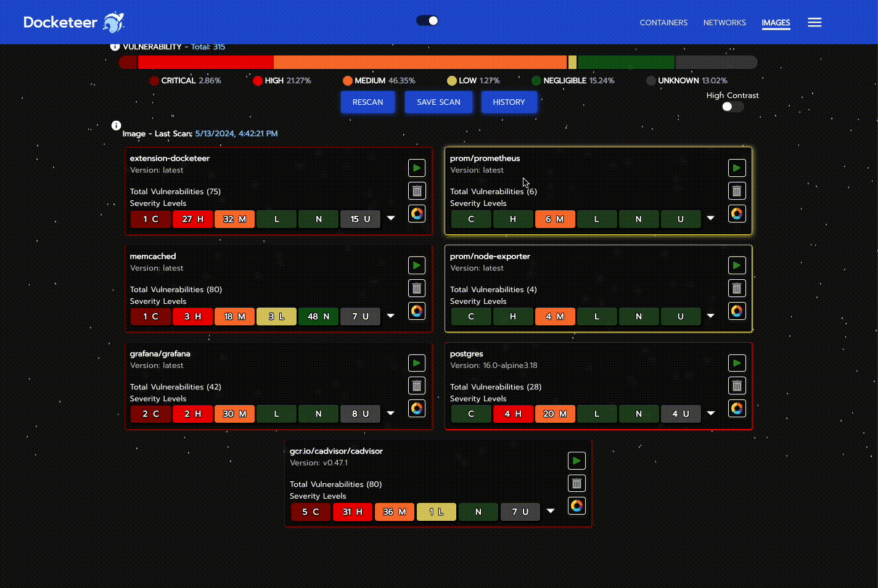Expand severity details for prom/node-exporter

(x=711, y=316)
